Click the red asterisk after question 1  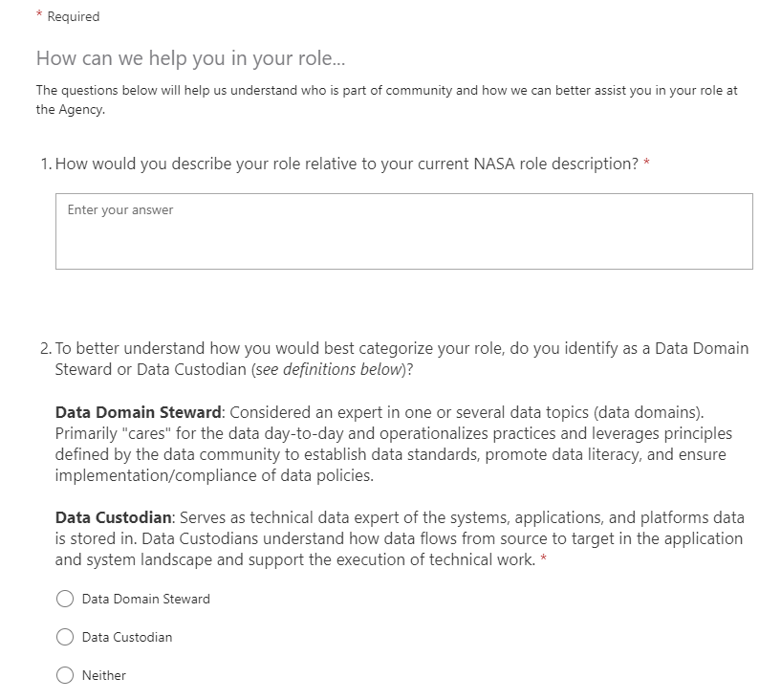click(x=647, y=164)
